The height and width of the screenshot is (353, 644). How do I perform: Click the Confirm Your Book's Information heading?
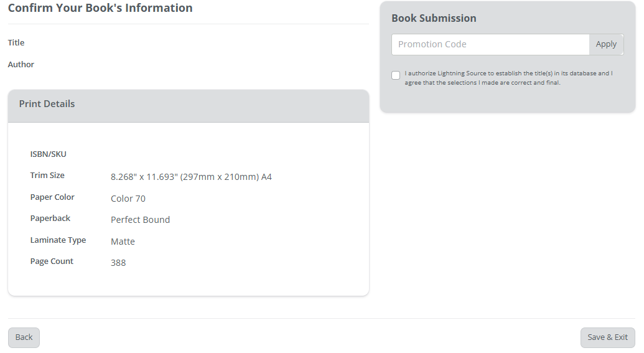(x=100, y=8)
